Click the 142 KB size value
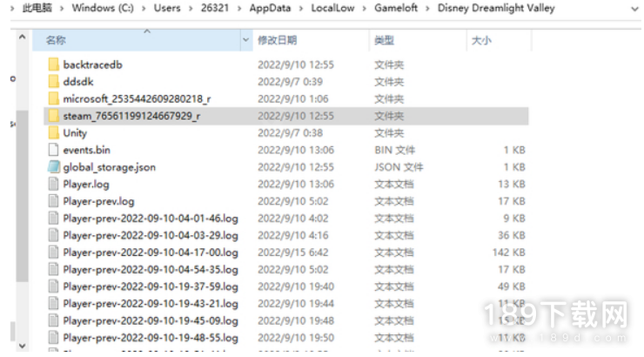Screen dimensions: 644x357 509,252
